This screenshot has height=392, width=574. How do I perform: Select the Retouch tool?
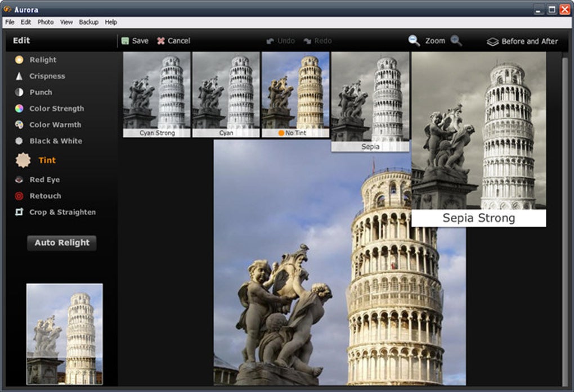44,196
